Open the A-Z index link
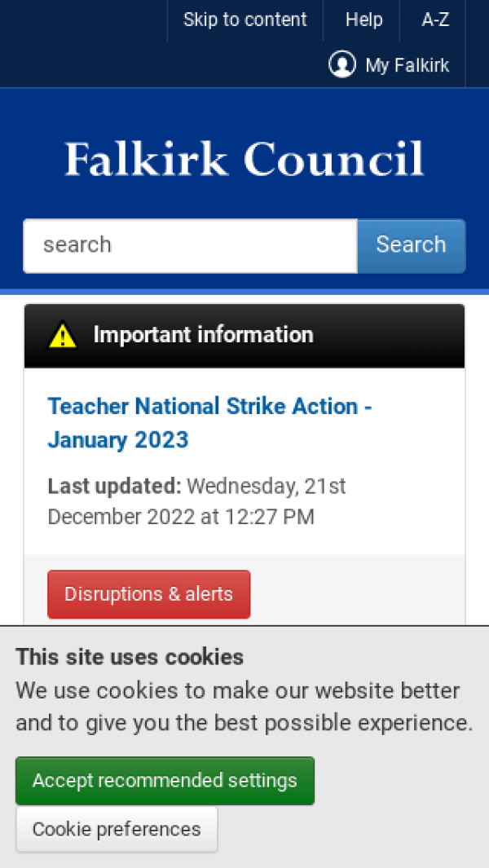 pos(435,20)
